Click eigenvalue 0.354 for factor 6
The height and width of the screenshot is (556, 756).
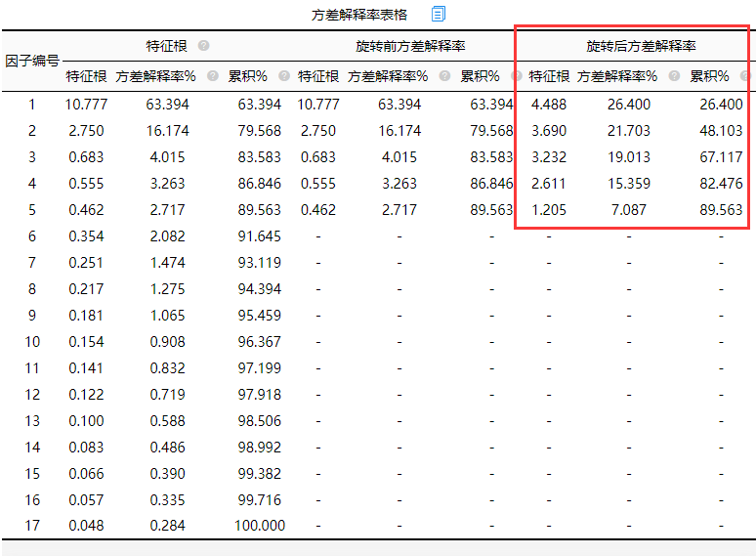[x=86, y=236]
